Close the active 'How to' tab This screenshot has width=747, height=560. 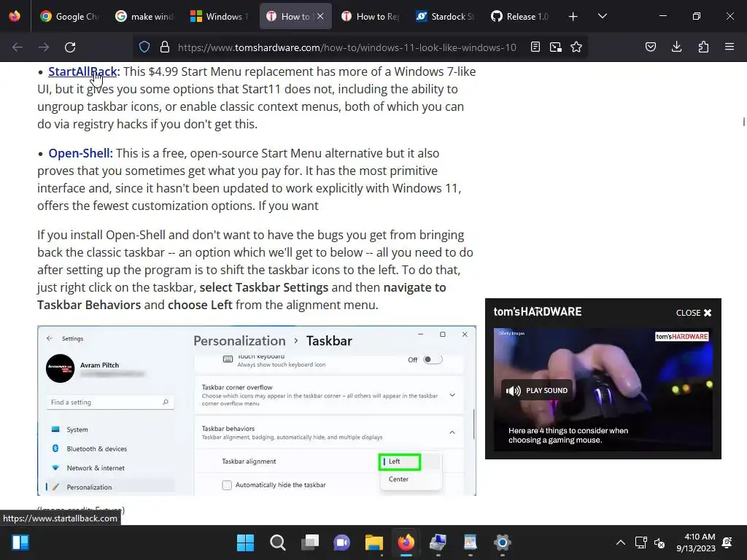point(320,16)
